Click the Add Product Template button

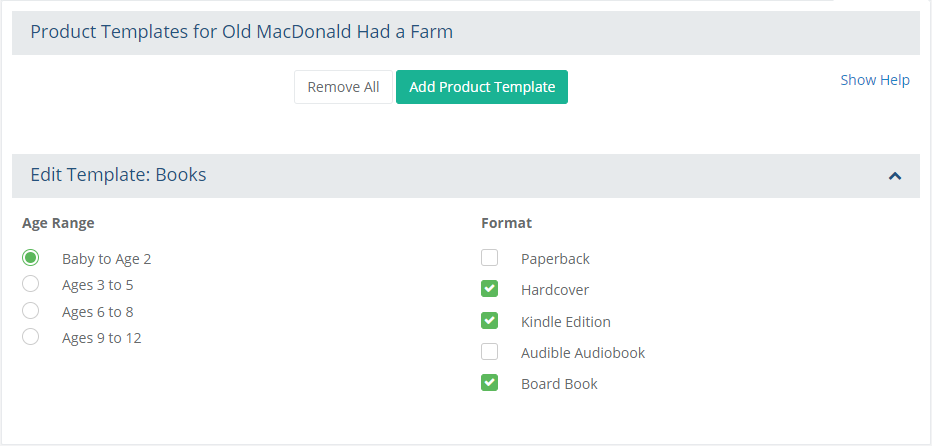click(x=482, y=87)
